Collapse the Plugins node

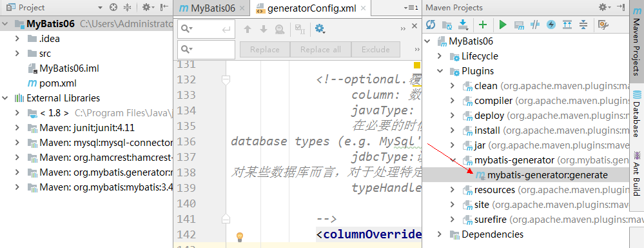pos(440,71)
